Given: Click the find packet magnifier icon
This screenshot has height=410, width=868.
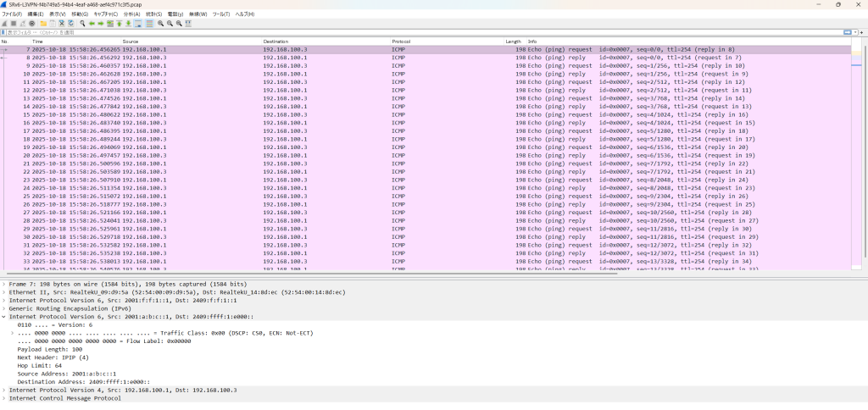Looking at the screenshot, I should coord(82,24).
